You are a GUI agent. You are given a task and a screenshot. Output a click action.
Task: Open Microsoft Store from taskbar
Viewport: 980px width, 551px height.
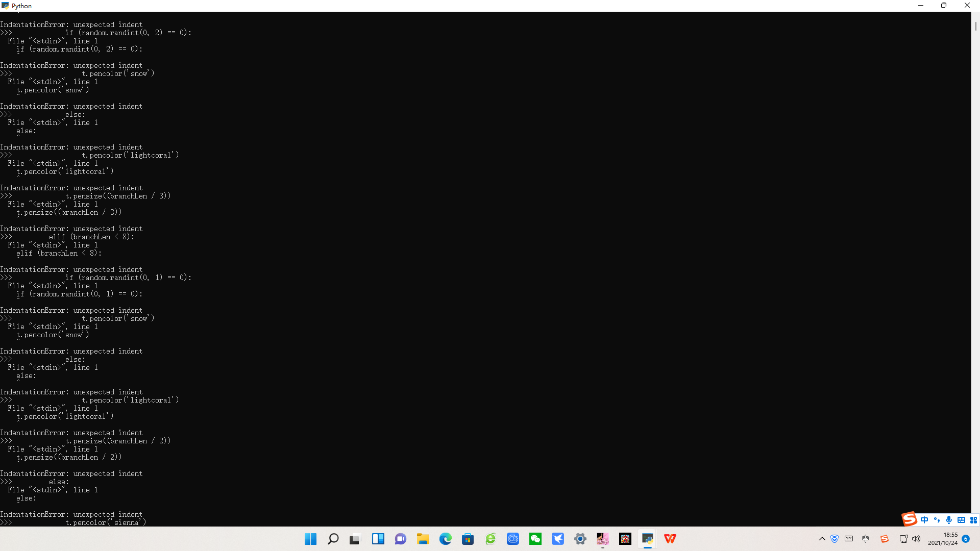(x=468, y=539)
